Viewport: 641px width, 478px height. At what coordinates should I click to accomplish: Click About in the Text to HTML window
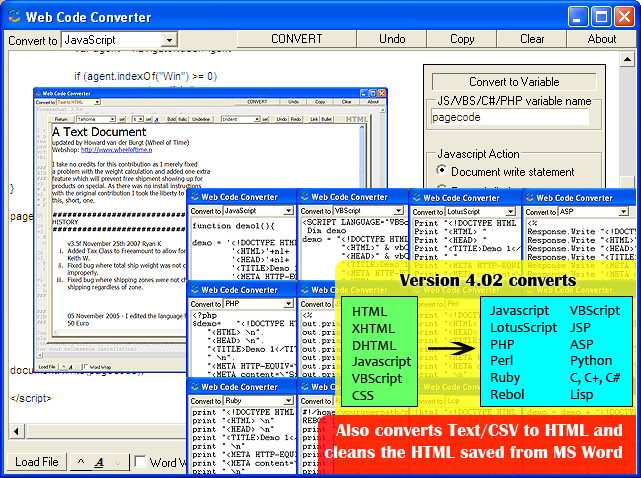coord(373,102)
